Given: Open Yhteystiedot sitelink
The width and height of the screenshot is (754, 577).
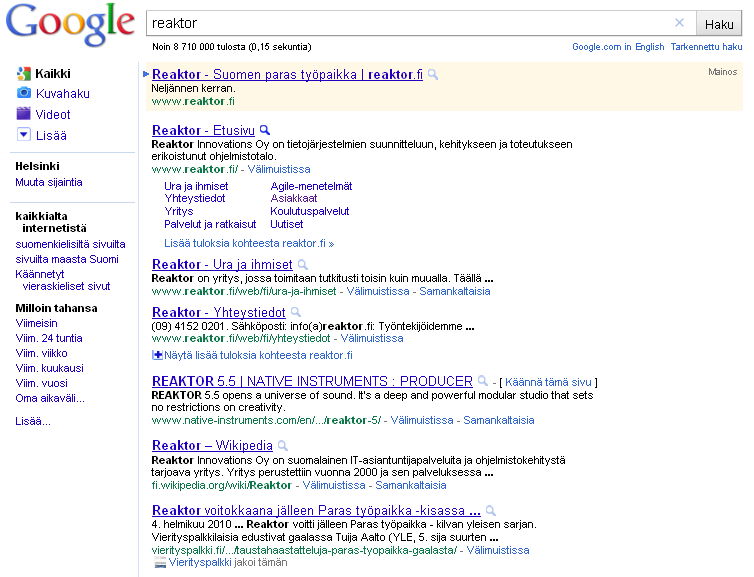Looking at the screenshot, I should point(195,198).
